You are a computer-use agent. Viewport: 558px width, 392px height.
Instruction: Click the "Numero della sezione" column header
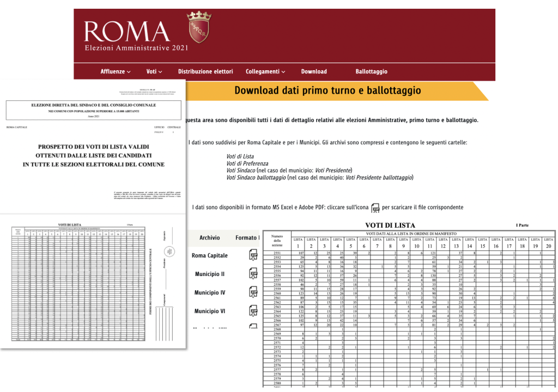click(x=277, y=241)
